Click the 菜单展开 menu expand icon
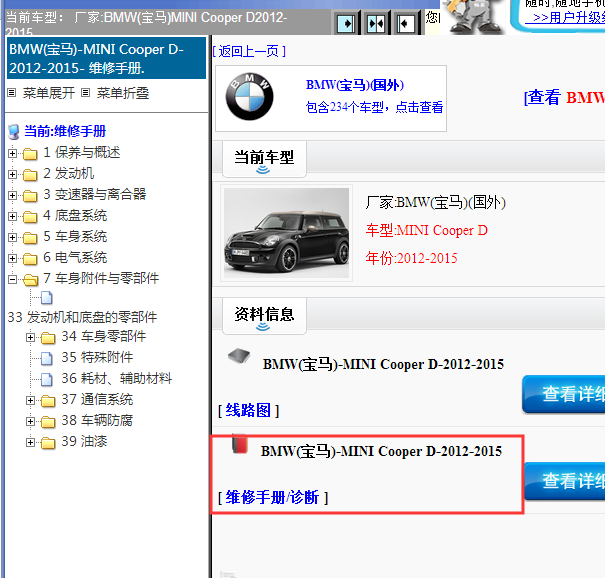This screenshot has width=605, height=578. coord(12,93)
